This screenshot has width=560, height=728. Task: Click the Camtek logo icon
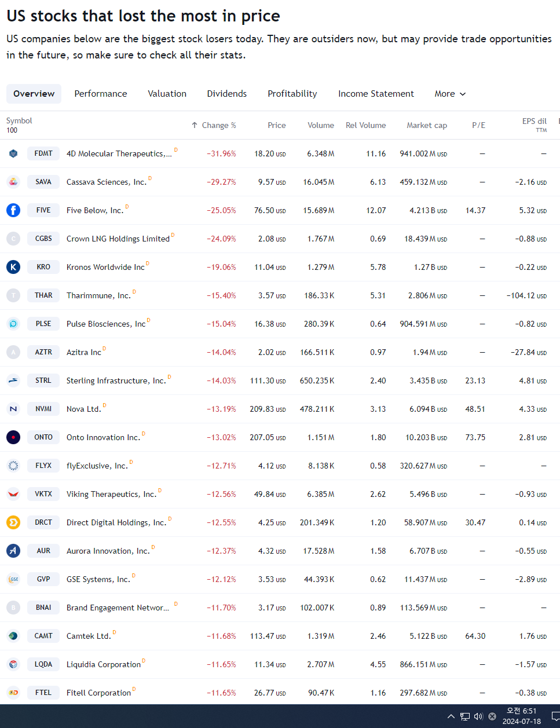click(x=13, y=636)
